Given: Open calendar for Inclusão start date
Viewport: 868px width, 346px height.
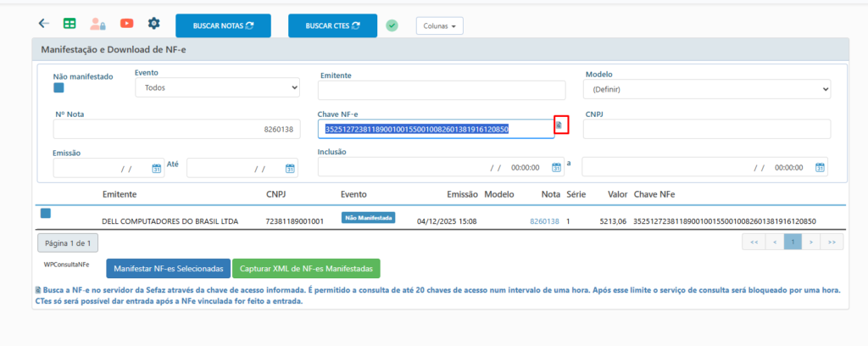Looking at the screenshot, I should coord(554,168).
